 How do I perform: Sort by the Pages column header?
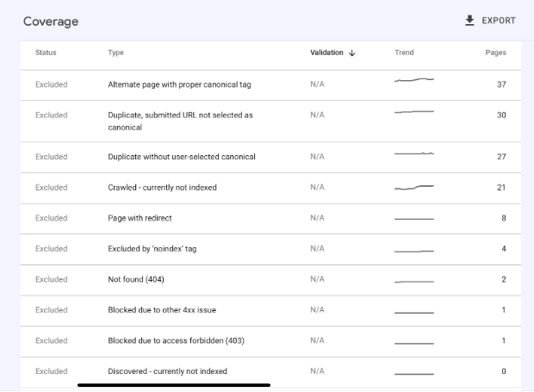[495, 53]
